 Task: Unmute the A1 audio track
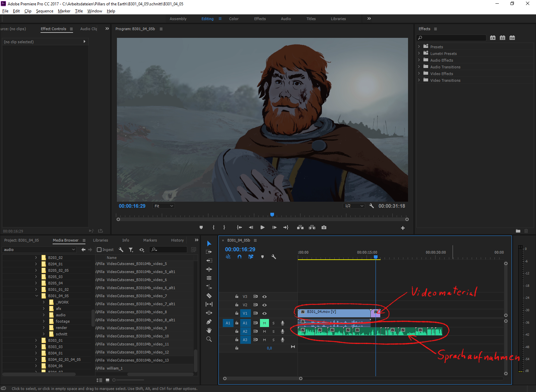[x=264, y=323]
